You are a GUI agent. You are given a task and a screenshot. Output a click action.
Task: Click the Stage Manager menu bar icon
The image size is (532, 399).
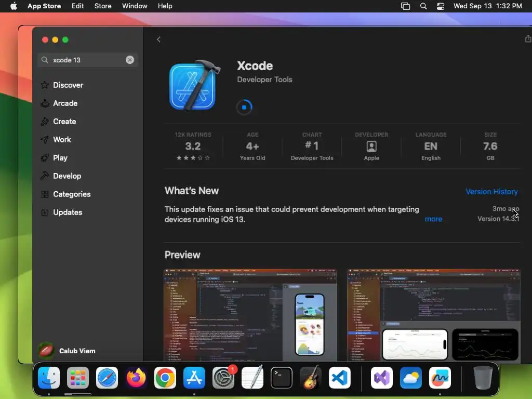(x=405, y=6)
